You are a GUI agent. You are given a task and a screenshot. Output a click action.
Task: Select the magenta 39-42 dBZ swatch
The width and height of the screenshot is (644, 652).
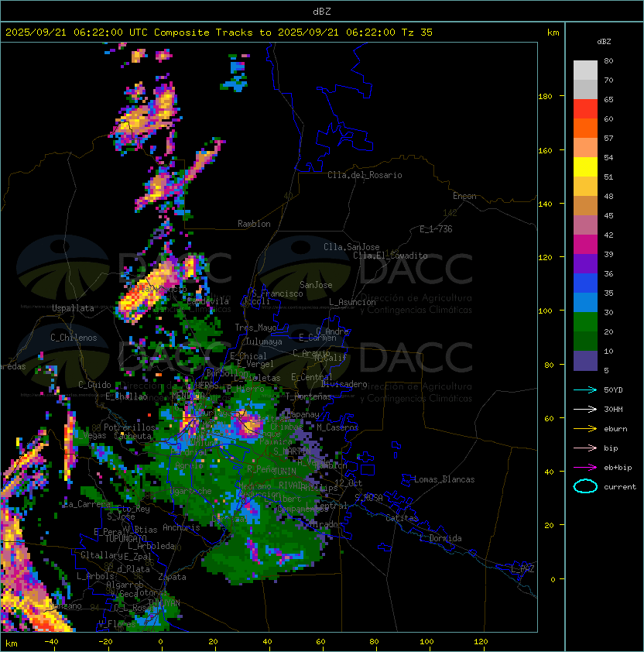[x=585, y=245]
